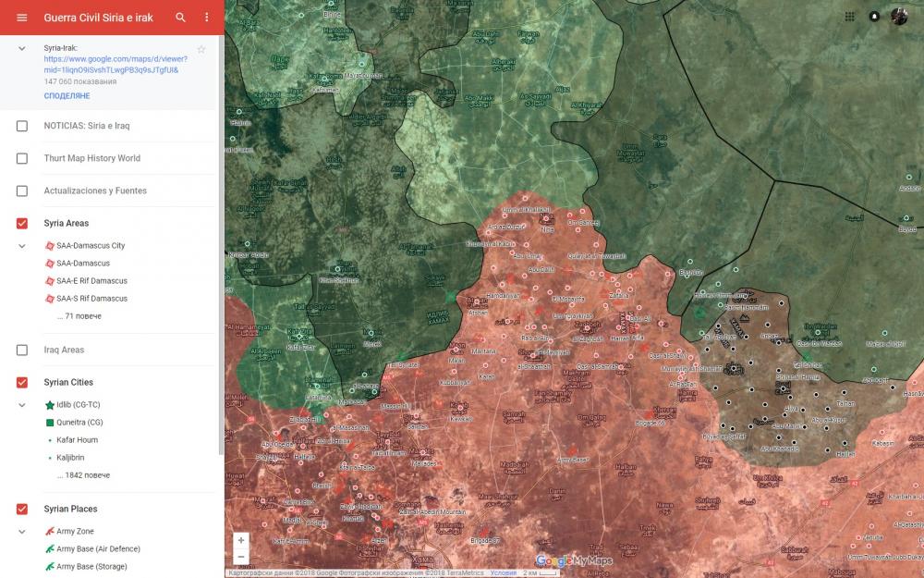Star this map with the star icon
The width and height of the screenshot is (924, 578).
coord(201,49)
